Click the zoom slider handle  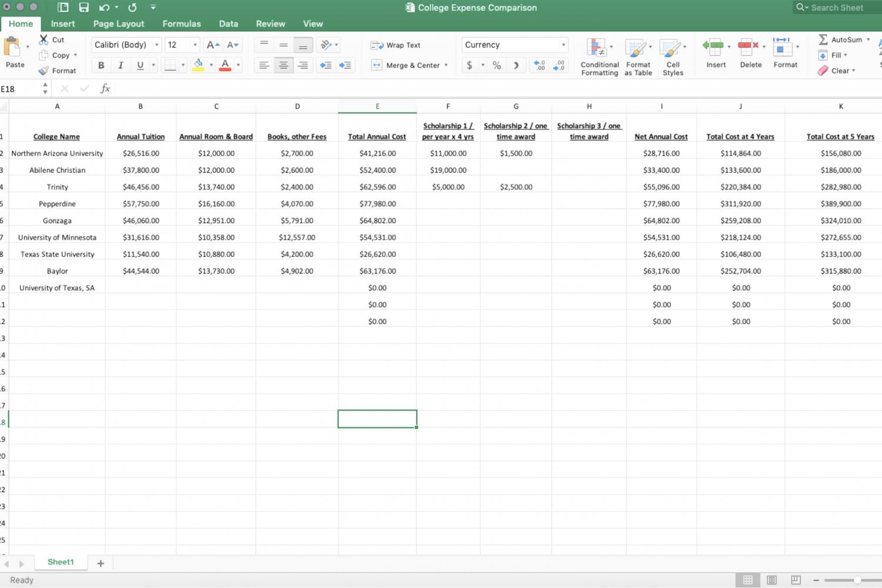857,580
